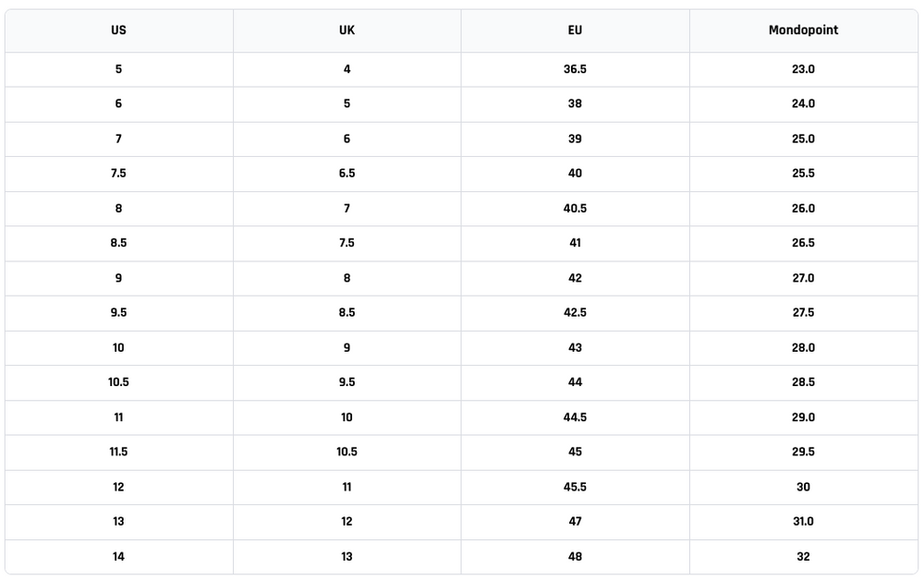Click the EU size 36.5 cell
The width and height of the screenshot is (924, 580).
(575, 69)
